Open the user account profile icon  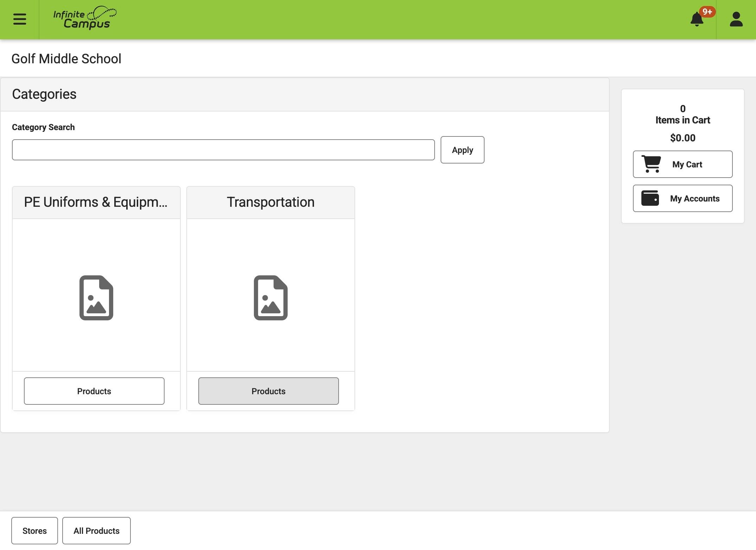(736, 19)
